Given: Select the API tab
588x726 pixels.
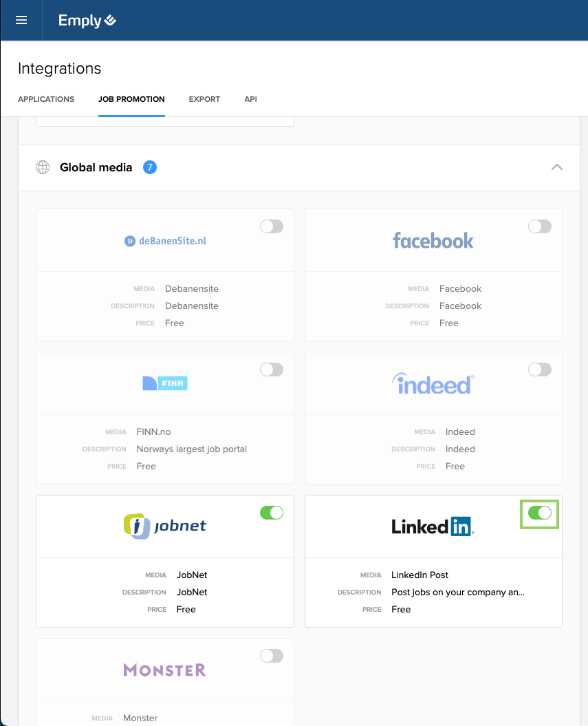Looking at the screenshot, I should click(x=250, y=99).
